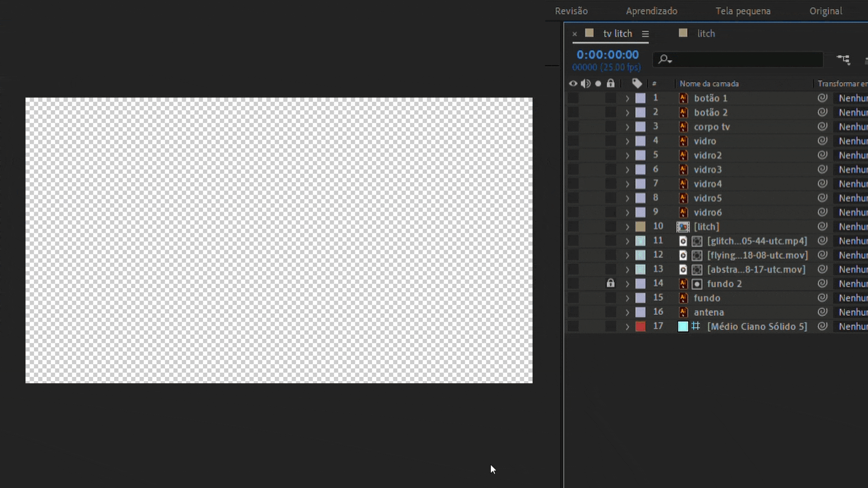Show the antena layer with eye toggle
This screenshot has height=488, width=868.
tap(573, 312)
